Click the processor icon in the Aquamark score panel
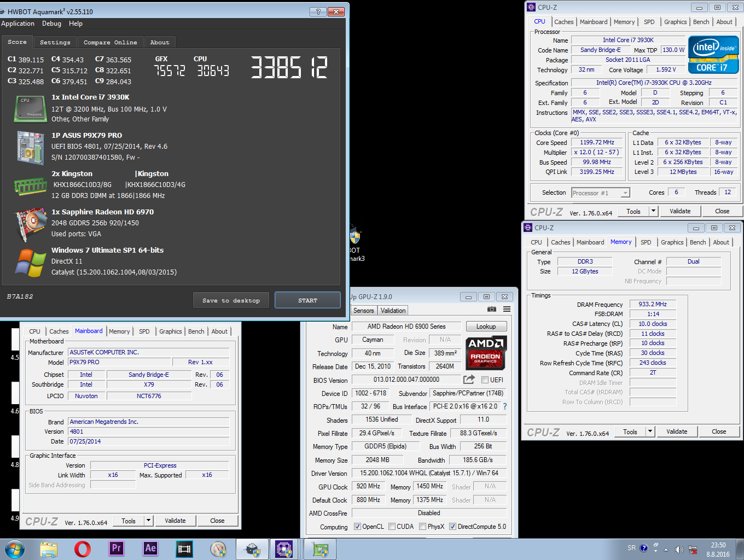This screenshot has height=560, width=744. pyautogui.click(x=31, y=108)
